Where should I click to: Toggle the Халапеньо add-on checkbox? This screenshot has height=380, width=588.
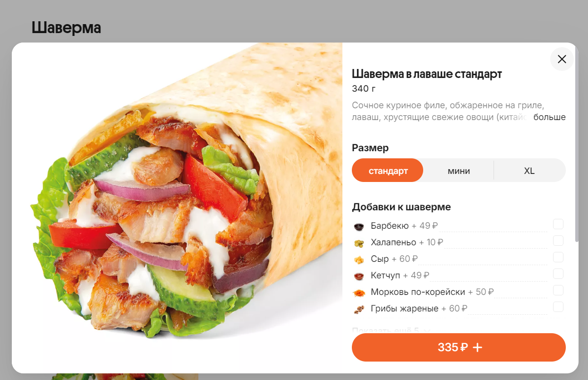click(x=558, y=241)
